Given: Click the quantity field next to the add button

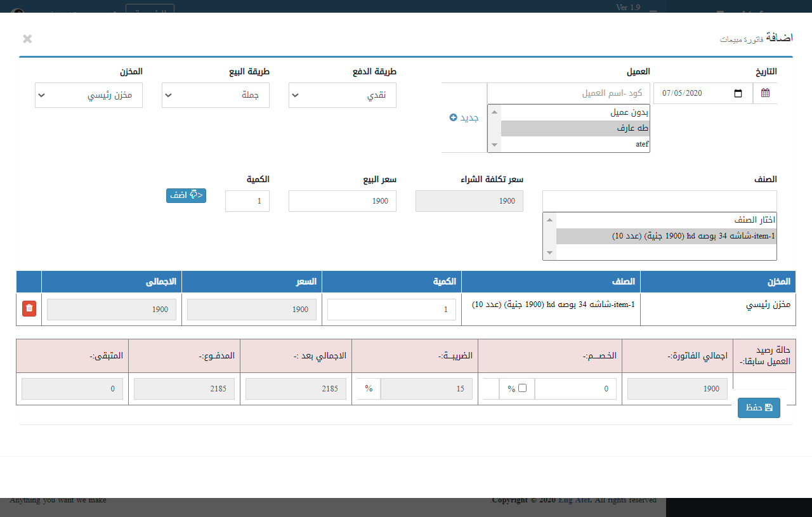Looking at the screenshot, I should click(247, 201).
